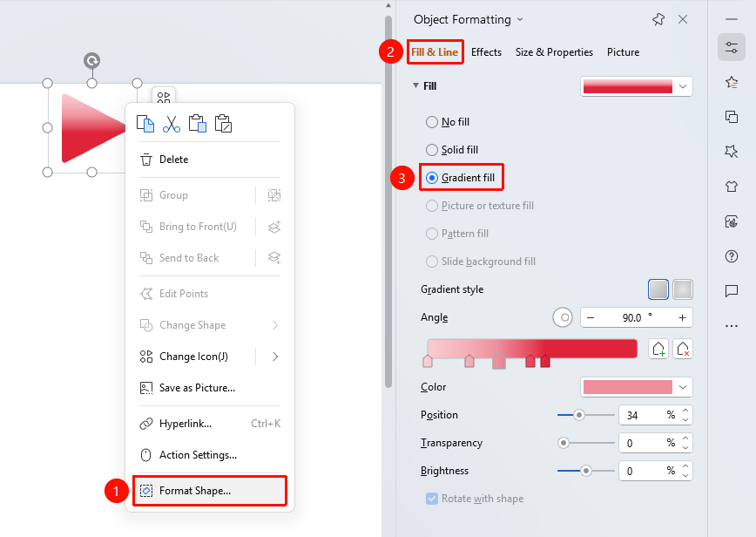Select the second gradient style option
Viewport: 756px width, 537px height.
tap(683, 289)
